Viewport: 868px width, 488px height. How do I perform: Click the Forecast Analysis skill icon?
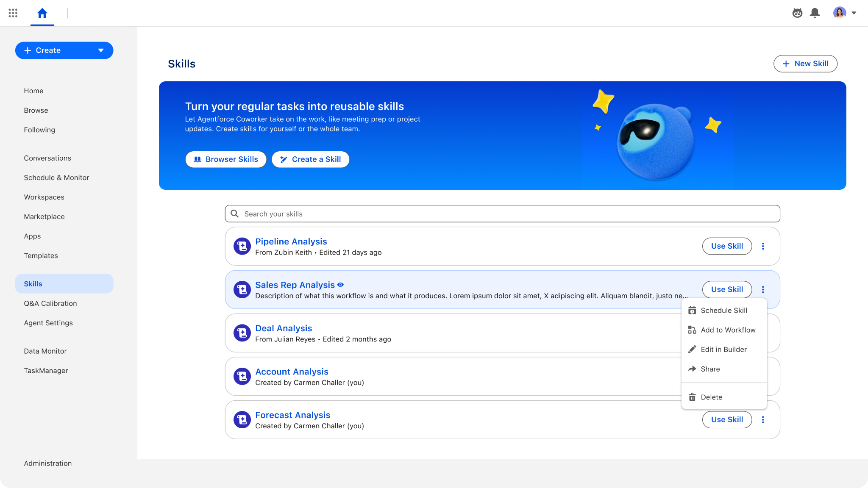tap(242, 420)
